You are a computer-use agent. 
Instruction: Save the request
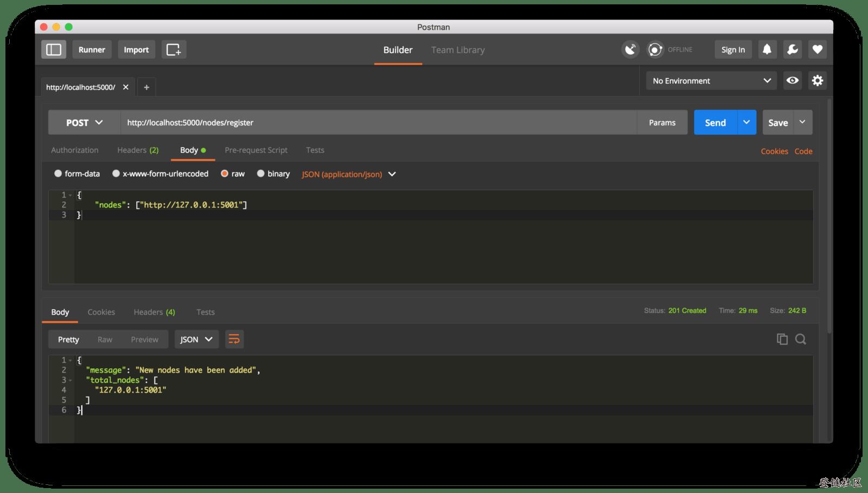(x=778, y=123)
